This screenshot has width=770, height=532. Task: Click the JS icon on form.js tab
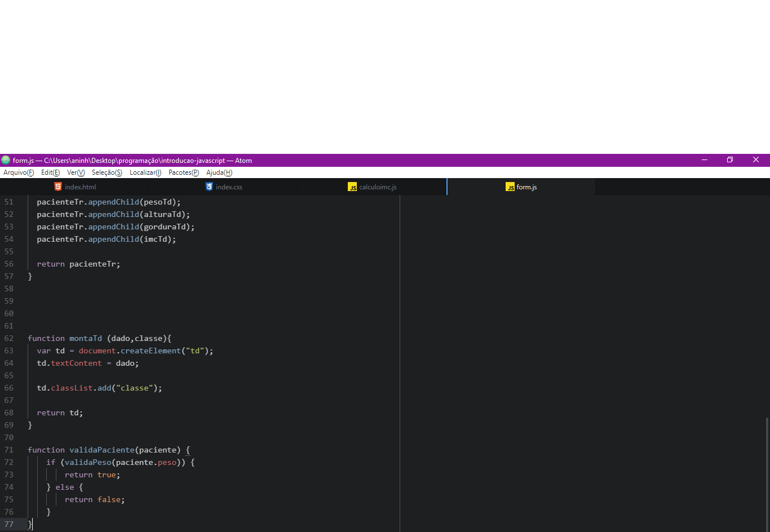click(510, 187)
